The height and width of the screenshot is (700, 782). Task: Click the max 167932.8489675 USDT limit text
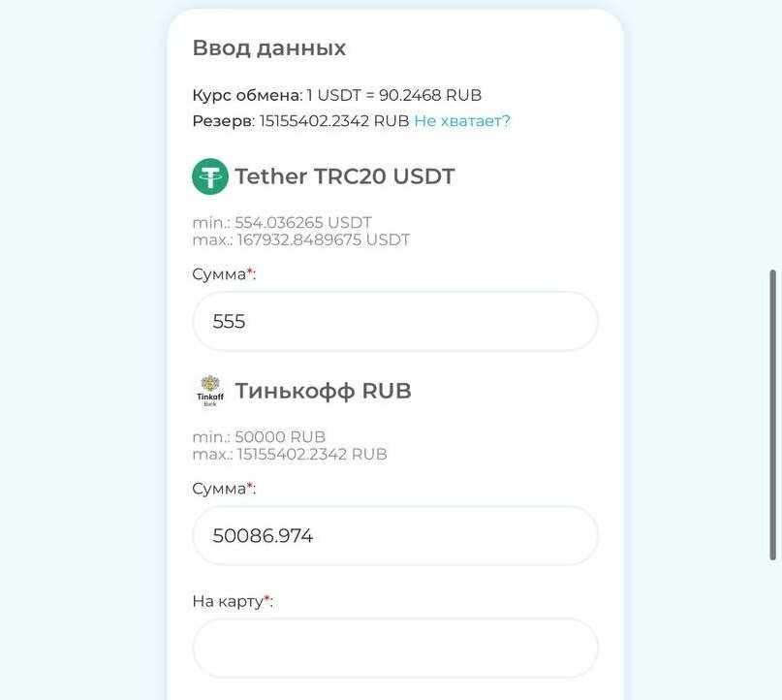(x=301, y=240)
